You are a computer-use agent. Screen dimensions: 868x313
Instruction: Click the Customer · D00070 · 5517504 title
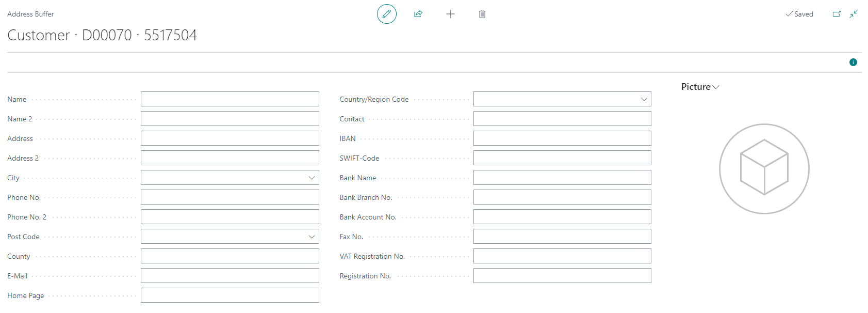(x=102, y=35)
